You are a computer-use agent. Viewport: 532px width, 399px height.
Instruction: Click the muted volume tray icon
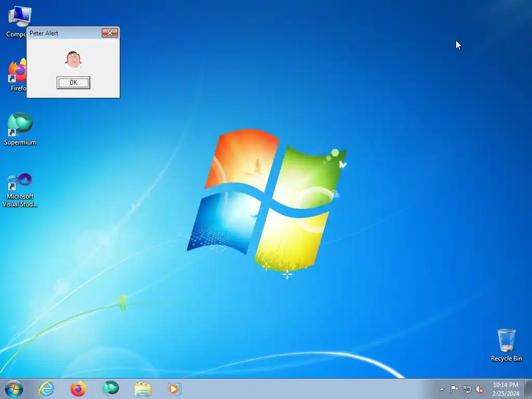coord(480,389)
